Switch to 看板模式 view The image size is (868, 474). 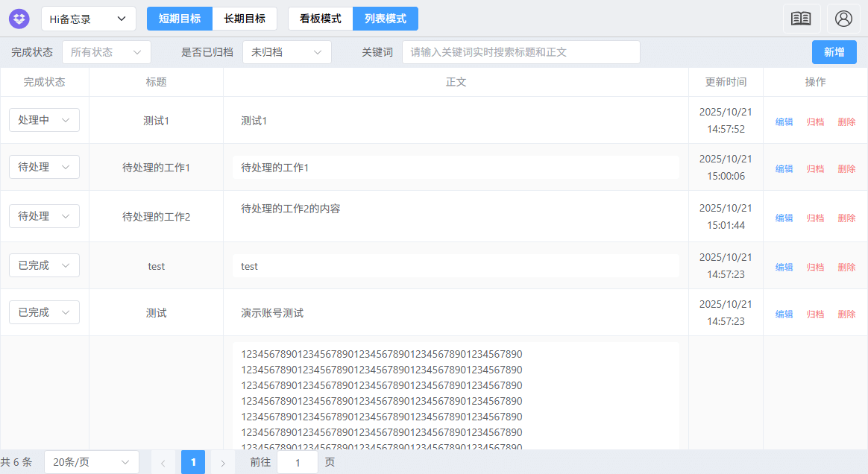click(x=320, y=19)
